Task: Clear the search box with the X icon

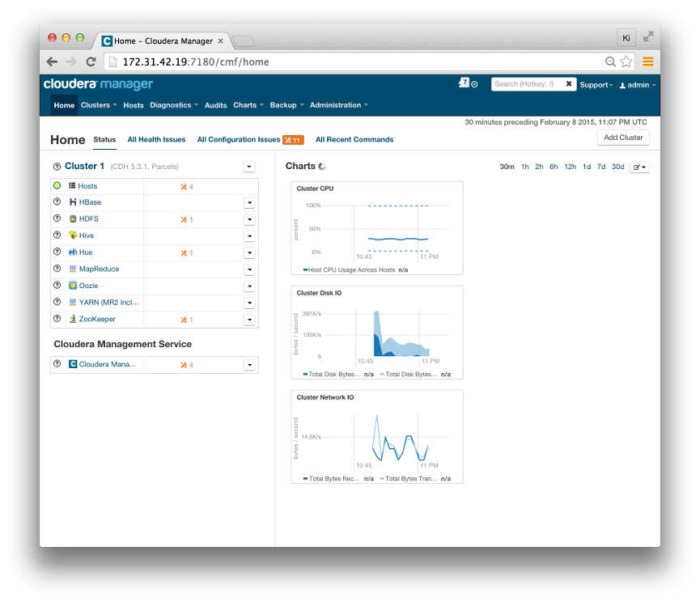Action: pos(569,84)
